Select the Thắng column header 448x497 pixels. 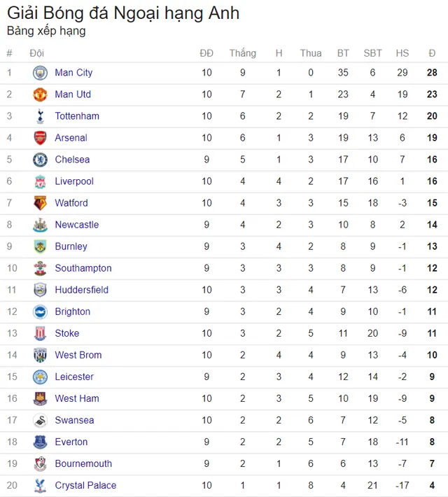coord(243,53)
